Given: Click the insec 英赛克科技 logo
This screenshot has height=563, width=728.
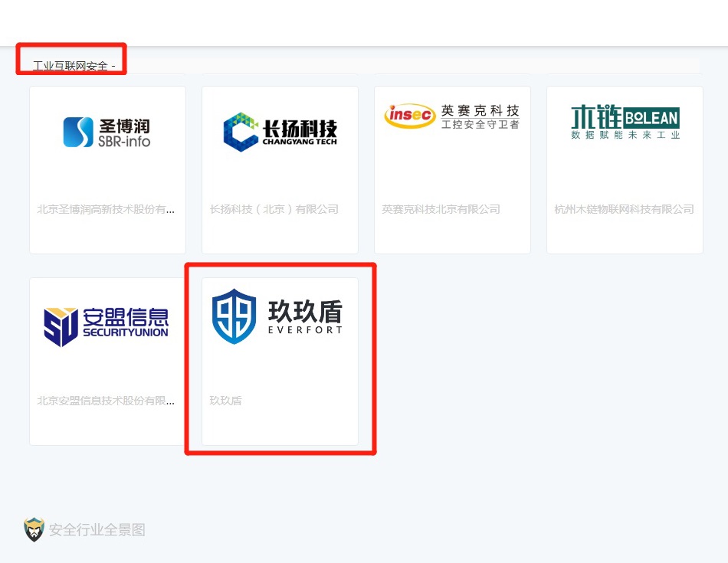Looking at the screenshot, I should click(x=452, y=116).
